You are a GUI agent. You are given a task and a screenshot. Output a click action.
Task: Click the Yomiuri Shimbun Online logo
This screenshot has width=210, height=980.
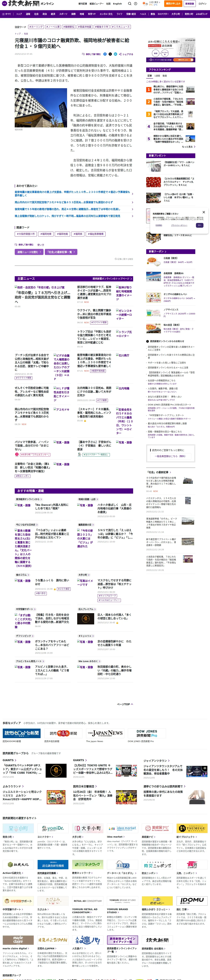pyautogui.click(x=27, y=3)
